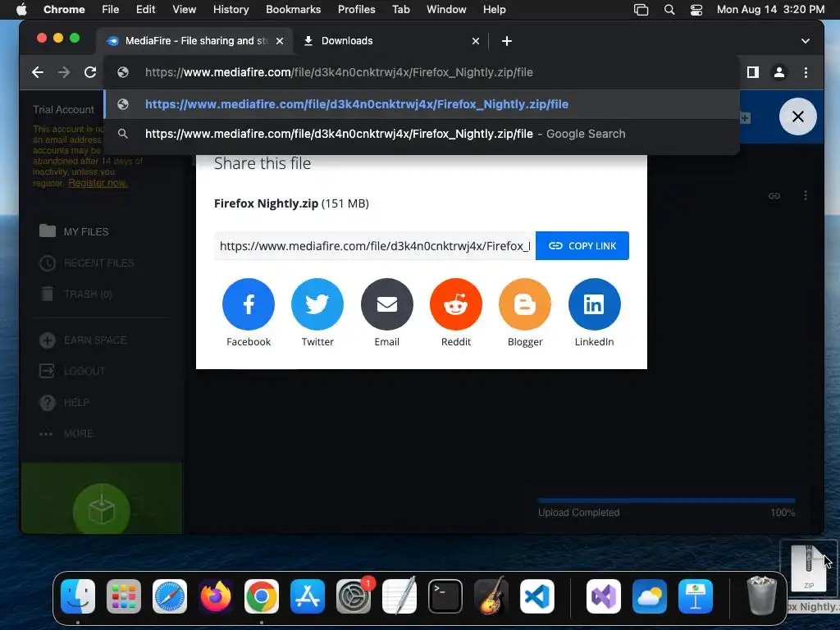Open the Tab menu
The width and height of the screenshot is (840, 630).
400,9
